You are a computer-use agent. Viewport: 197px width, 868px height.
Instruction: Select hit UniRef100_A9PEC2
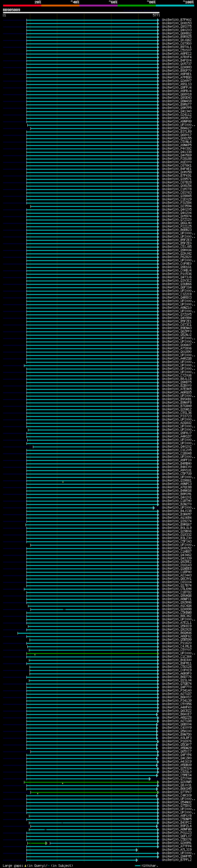pos(176,54)
